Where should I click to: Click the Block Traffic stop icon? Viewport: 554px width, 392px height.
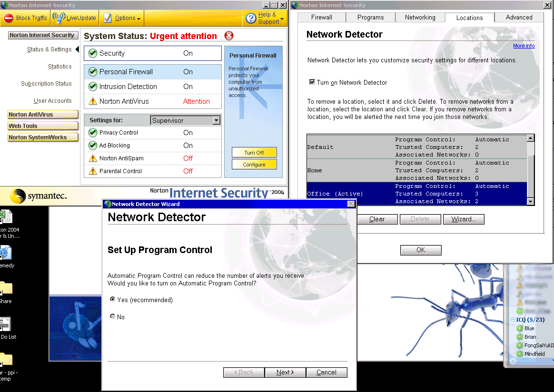coord(9,18)
